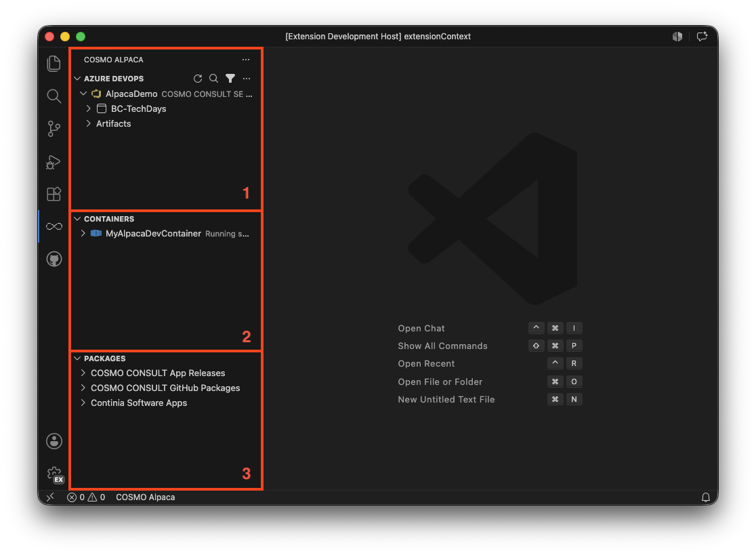Click Open Chat shortcut hint
This screenshot has width=756, height=555.
(x=421, y=329)
